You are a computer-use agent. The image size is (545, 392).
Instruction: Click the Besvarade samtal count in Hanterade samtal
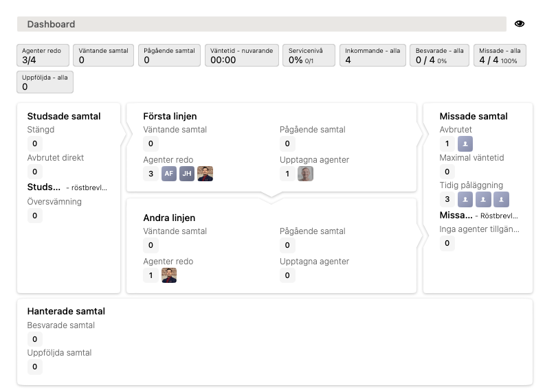(35, 339)
